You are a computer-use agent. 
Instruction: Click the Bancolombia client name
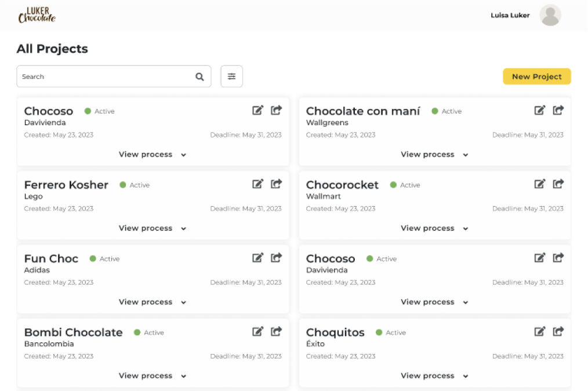[49, 344]
